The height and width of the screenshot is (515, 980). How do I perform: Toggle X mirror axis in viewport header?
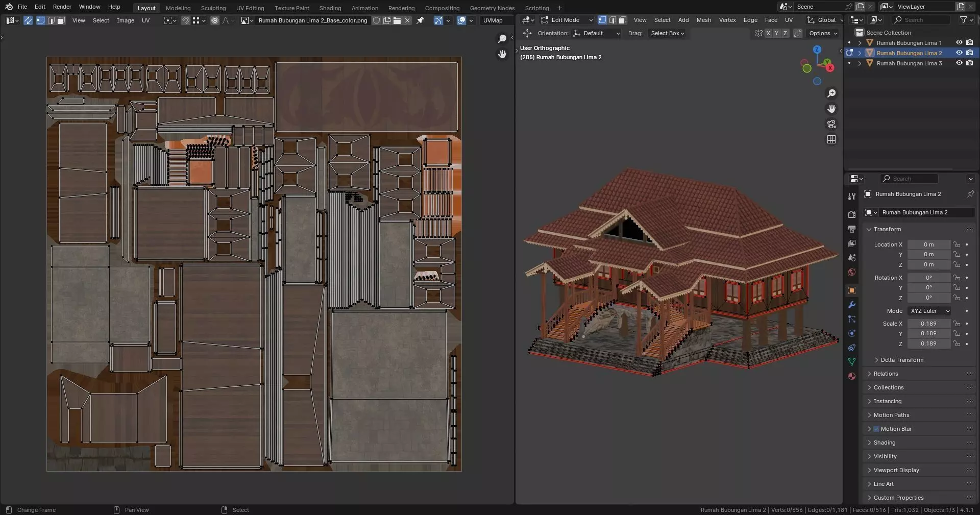pyautogui.click(x=768, y=33)
